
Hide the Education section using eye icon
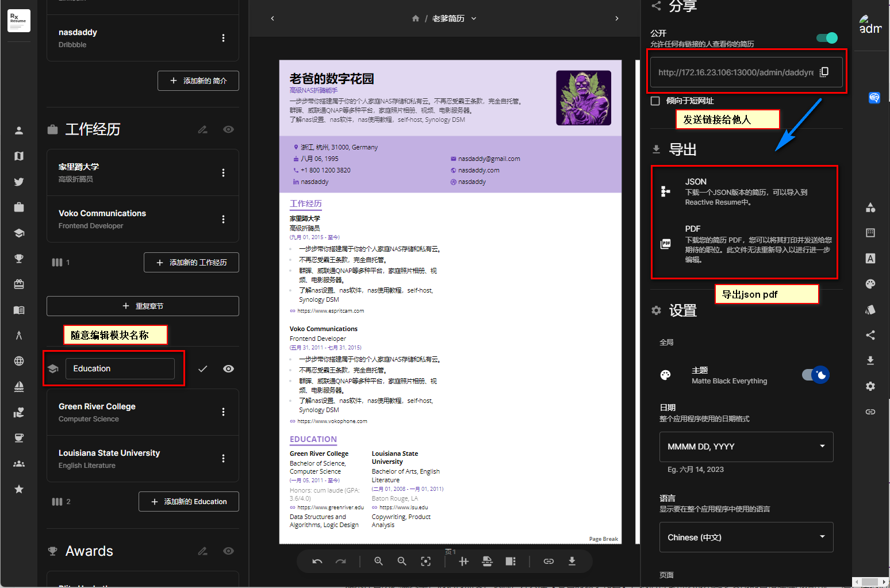point(228,369)
